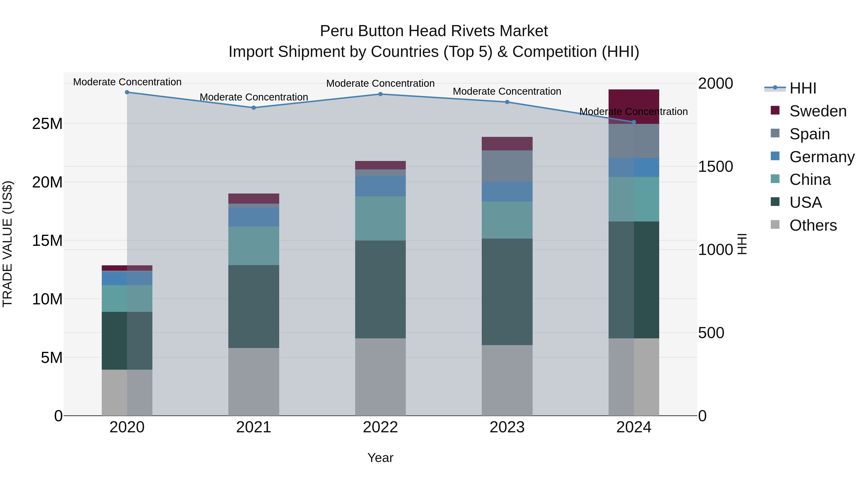Click the 2024 Moderate Concentration annotation
The width and height of the screenshot is (868, 488).
tap(634, 112)
